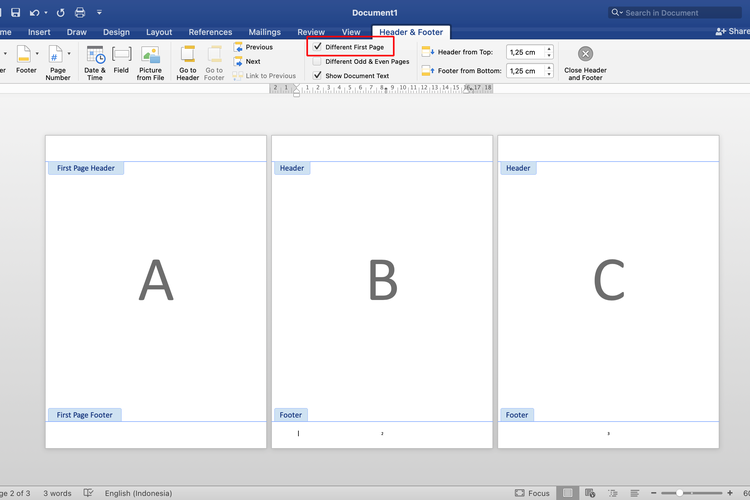The height and width of the screenshot is (500, 750).
Task: Open the Mailings tab
Action: tap(264, 32)
